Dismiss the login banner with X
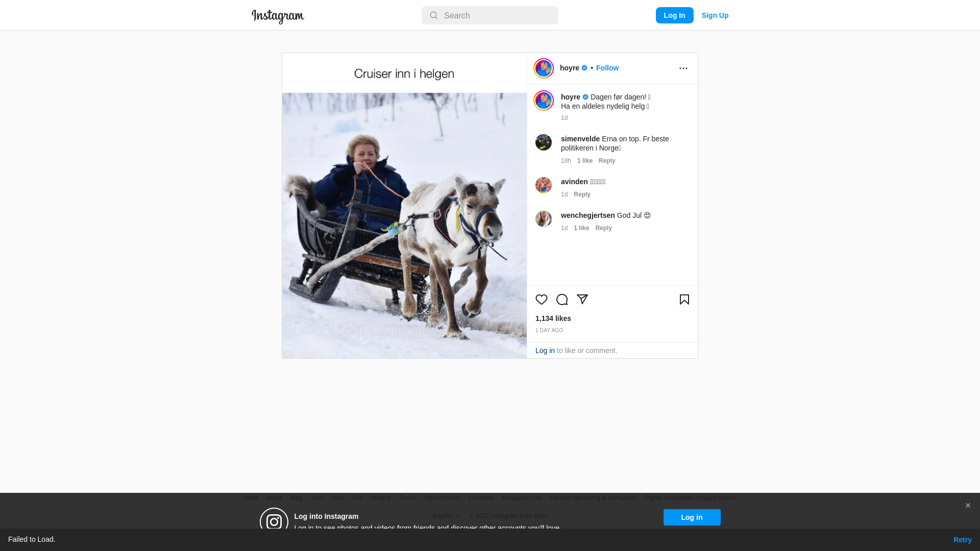Viewport: 980px width, 551px height. coord(968,506)
